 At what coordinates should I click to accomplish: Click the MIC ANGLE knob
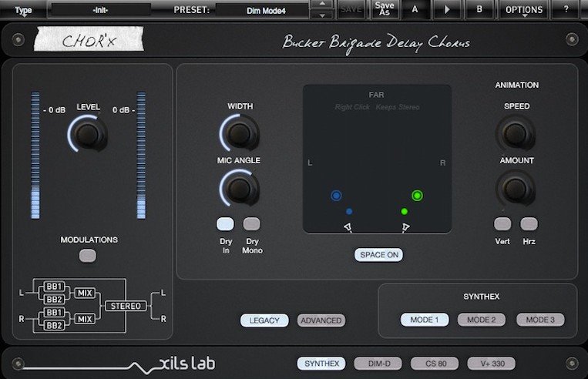pos(240,188)
